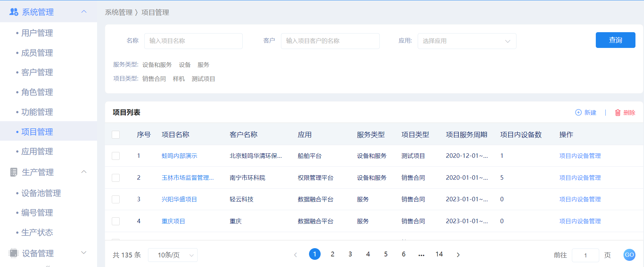Go to page 4
This screenshot has height=267, width=644.
pyautogui.click(x=368, y=254)
